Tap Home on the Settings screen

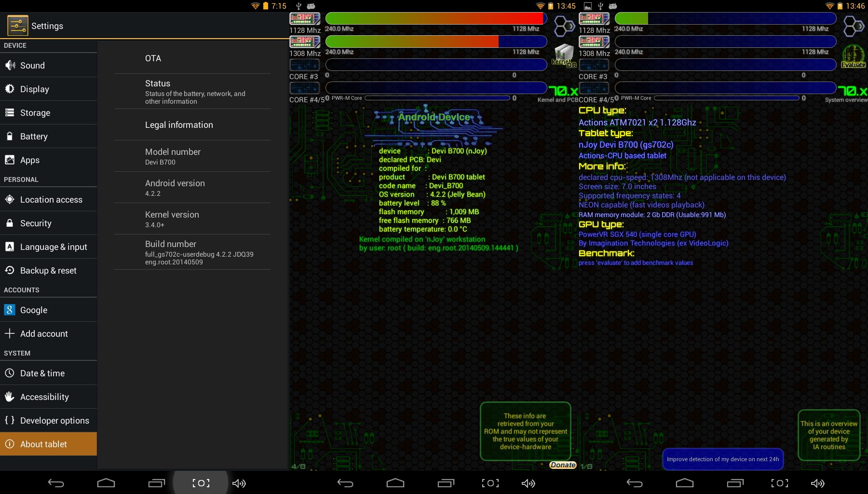pyautogui.click(x=106, y=483)
